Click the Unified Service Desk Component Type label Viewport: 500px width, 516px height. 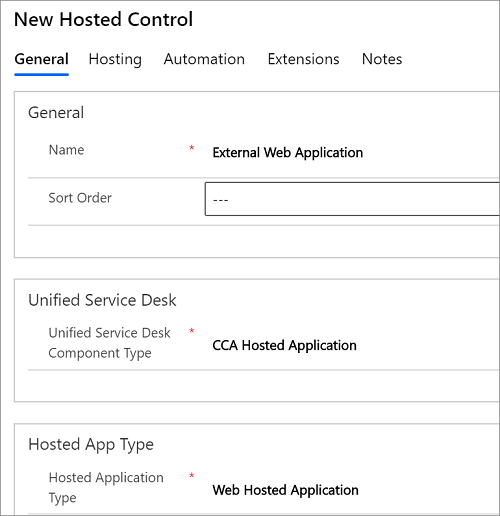(x=109, y=343)
